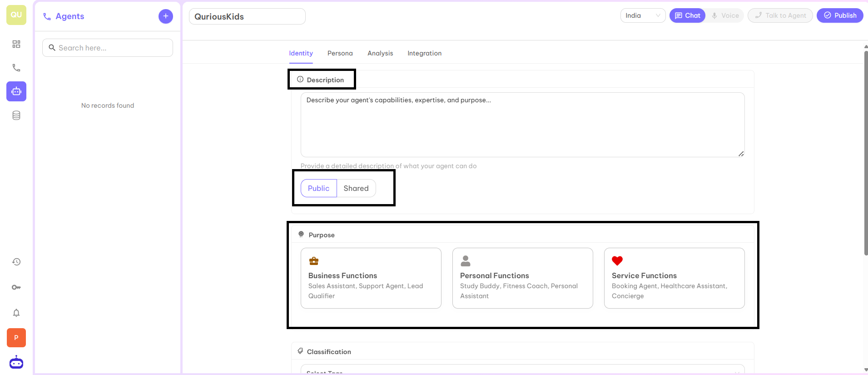Focus the Search here input
Viewport: 868px width, 375px height.
(108, 48)
